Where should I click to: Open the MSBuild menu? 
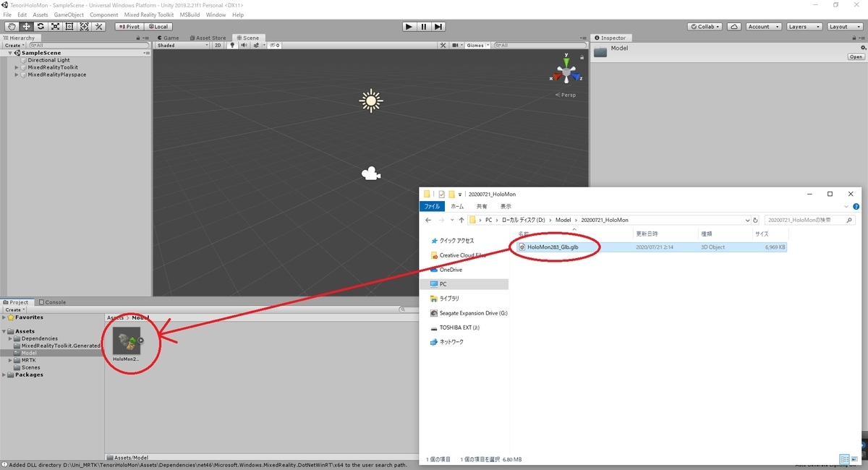click(x=190, y=14)
